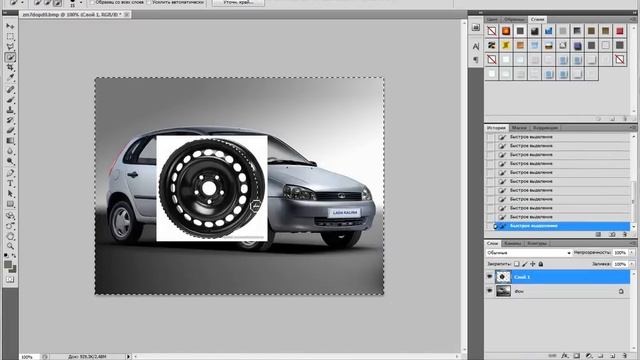
Task: Enable auto-enhance checkbox
Action: pos(149,2)
